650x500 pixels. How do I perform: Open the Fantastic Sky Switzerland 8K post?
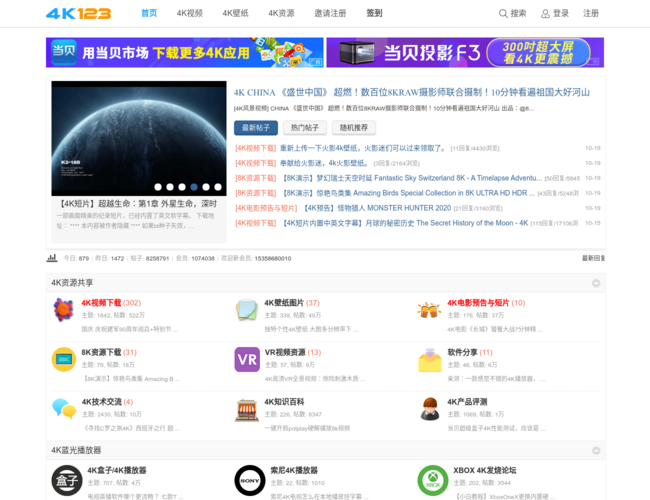pos(412,178)
